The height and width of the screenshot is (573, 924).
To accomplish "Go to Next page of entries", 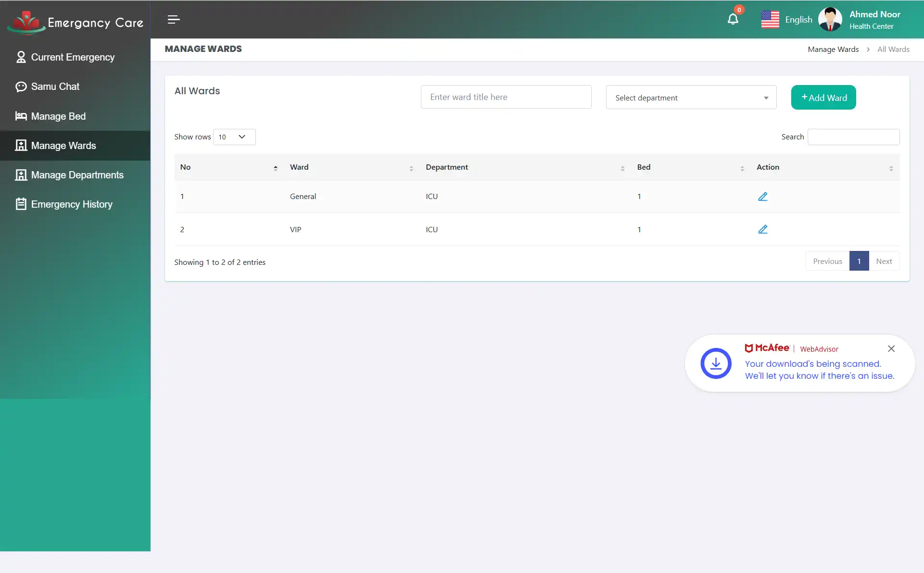I will tap(884, 261).
